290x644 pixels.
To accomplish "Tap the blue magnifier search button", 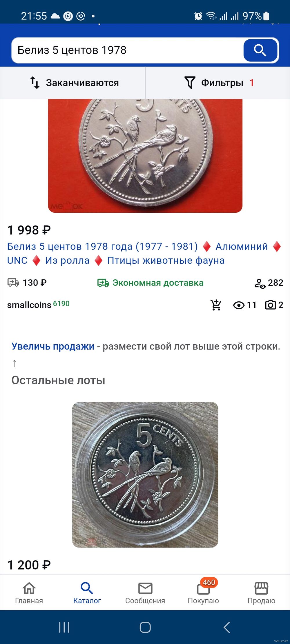I will tap(260, 50).
